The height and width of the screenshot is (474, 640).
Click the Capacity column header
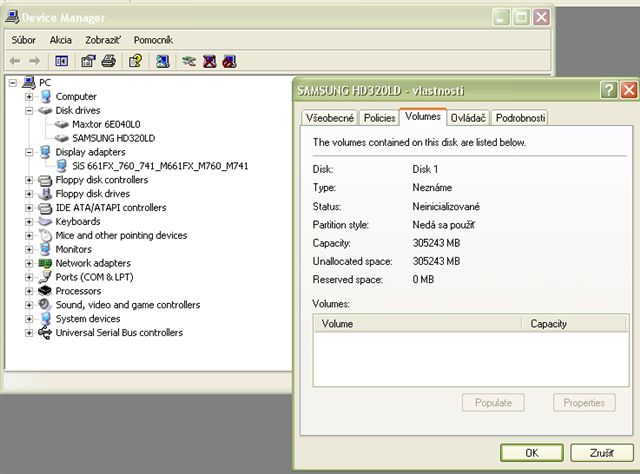549,323
